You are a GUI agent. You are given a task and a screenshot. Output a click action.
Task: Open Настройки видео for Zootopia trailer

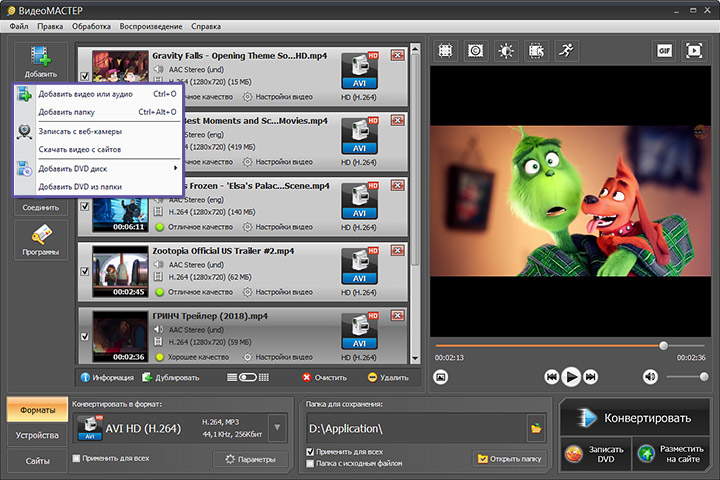[278, 292]
